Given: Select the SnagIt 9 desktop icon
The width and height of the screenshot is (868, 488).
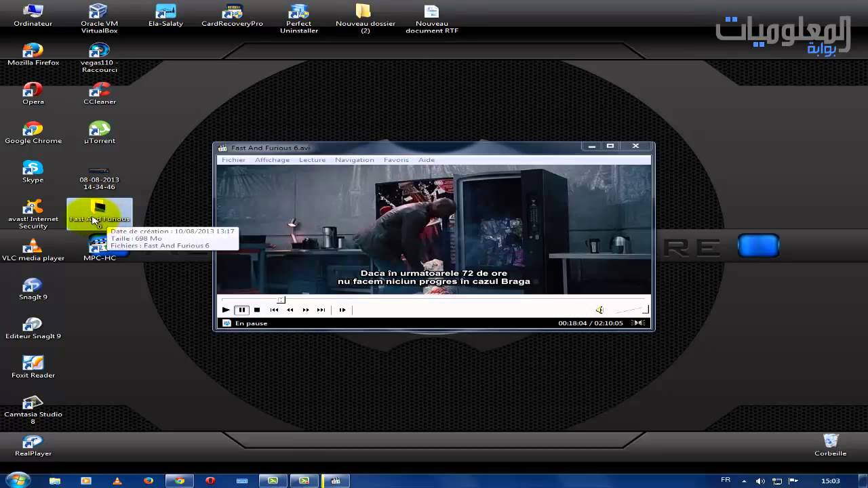Looking at the screenshot, I should [x=33, y=289].
